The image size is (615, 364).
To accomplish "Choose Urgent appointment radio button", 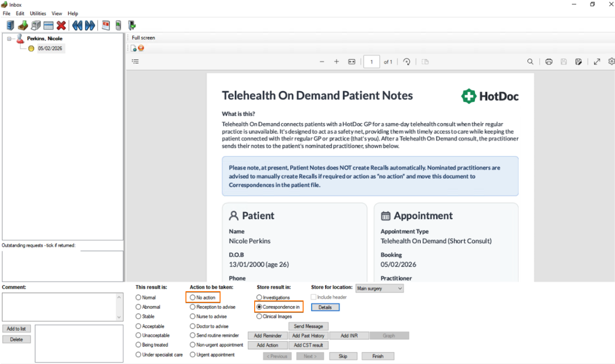I will (192, 355).
